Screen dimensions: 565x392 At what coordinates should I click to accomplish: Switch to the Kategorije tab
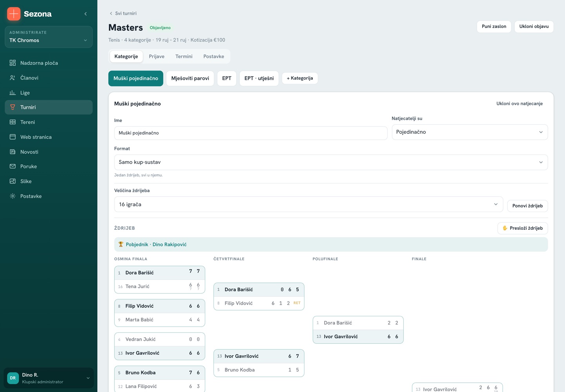[126, 56]
